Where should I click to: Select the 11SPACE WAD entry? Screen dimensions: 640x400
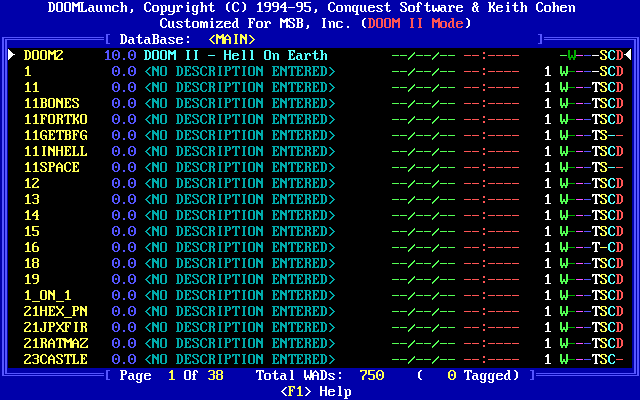click(x=320, y=167)
